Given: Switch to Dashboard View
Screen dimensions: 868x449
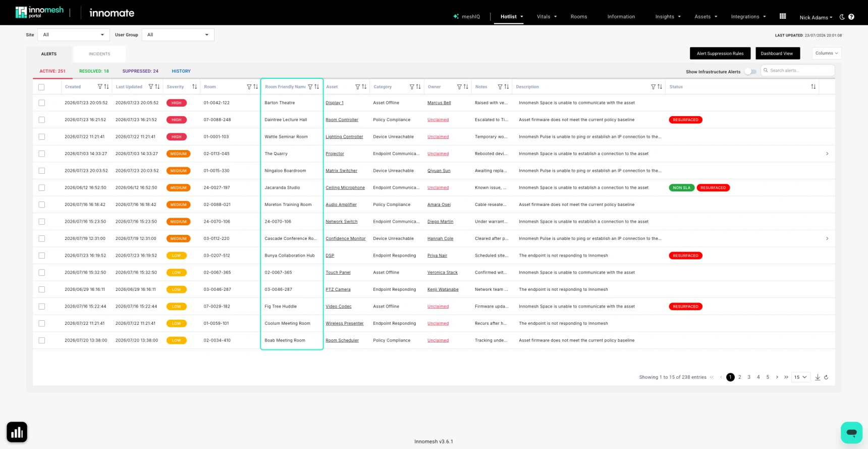Looking at the screenshot, I should (x=777, y=54).
